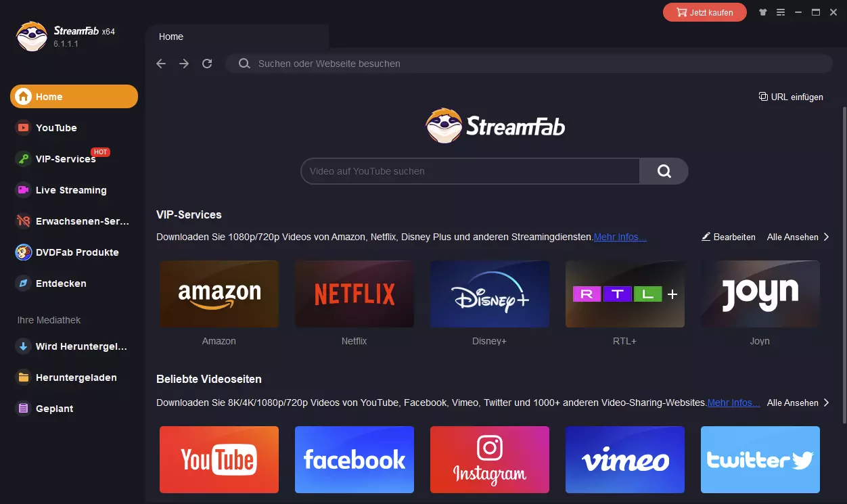The width and height of the screenshot is (847, 504).
Task: Go back using the back arrow
Action: pyautogui.click(x=161, y=64)
